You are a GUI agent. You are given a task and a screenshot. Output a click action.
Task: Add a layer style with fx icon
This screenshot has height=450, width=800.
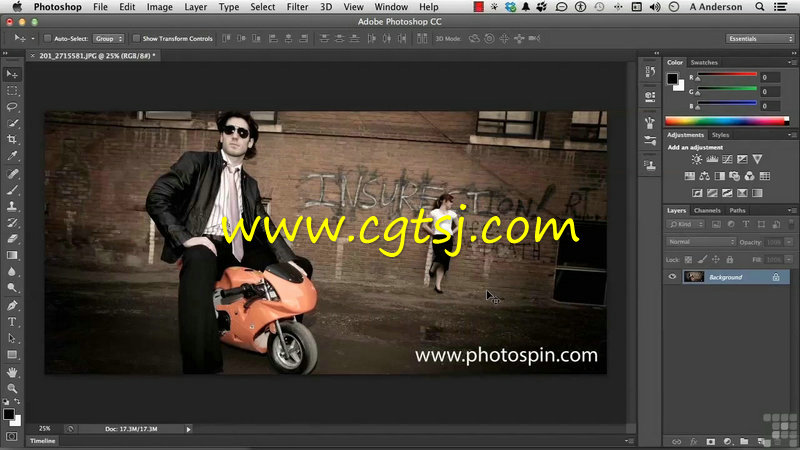point(693,441)
